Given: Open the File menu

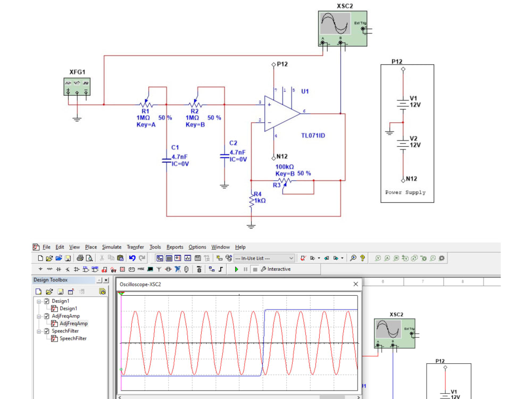Looking at the screenshot, I should pyautogui.click(x=46, y=247).
